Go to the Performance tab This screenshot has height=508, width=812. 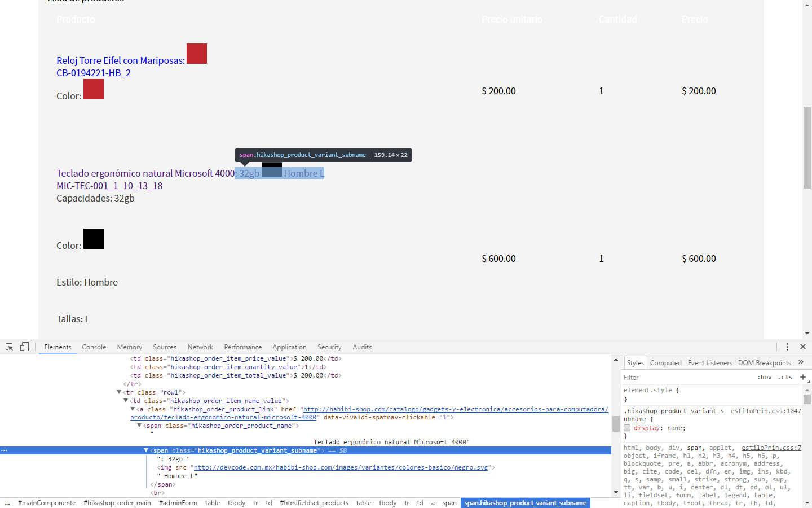click(x=243, y=347)
